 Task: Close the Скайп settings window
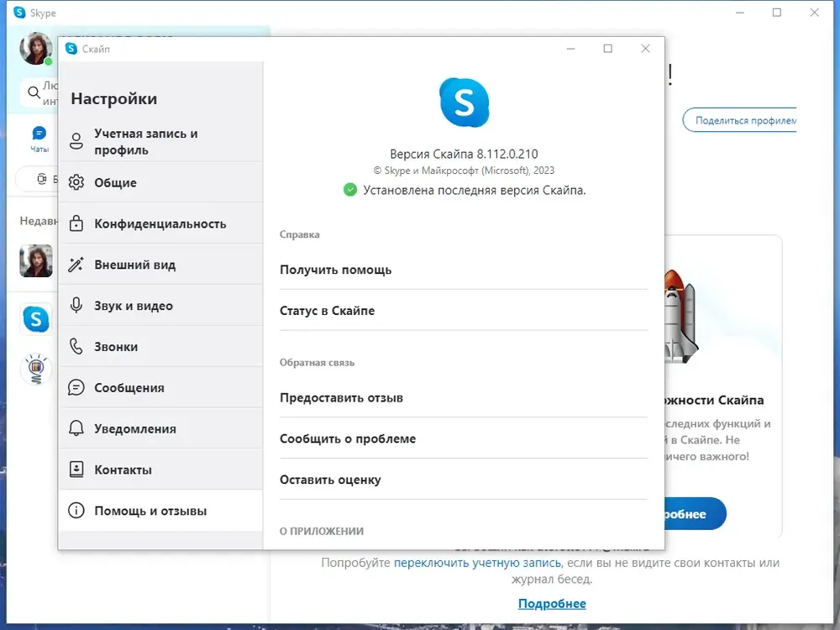645,49
